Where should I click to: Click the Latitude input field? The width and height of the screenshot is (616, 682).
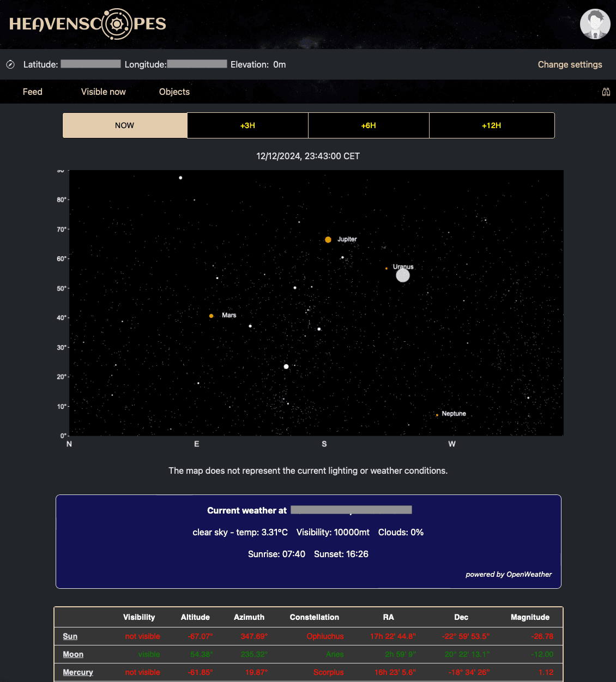tap(90, 64)
